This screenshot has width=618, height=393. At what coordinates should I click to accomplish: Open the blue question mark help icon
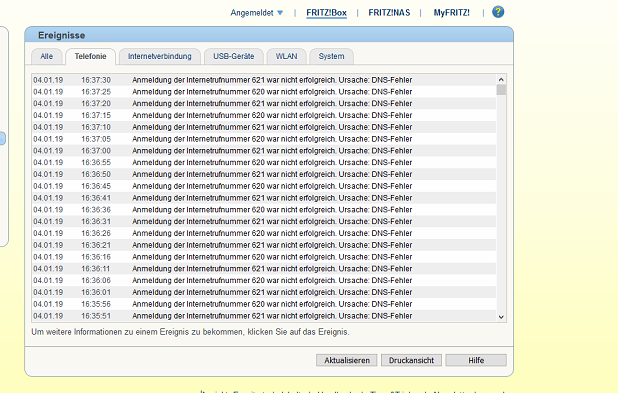498,12
